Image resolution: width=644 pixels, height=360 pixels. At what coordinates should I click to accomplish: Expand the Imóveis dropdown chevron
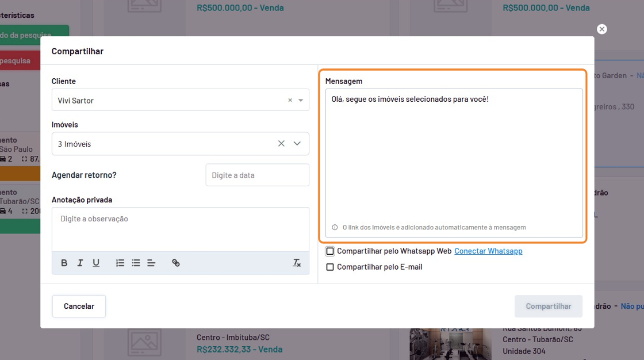297,144
